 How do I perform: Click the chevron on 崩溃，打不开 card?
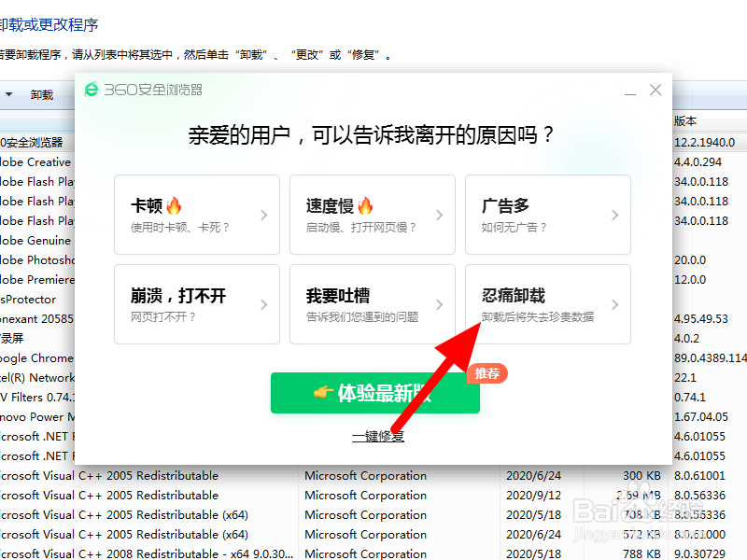(x=264, y=305)
